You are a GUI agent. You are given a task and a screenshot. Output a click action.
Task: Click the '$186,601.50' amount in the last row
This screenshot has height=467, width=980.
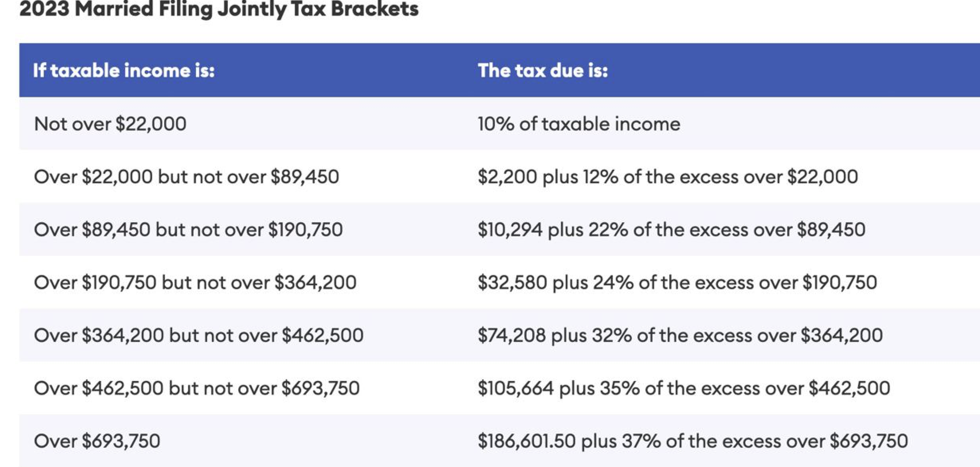pos(527,441)
